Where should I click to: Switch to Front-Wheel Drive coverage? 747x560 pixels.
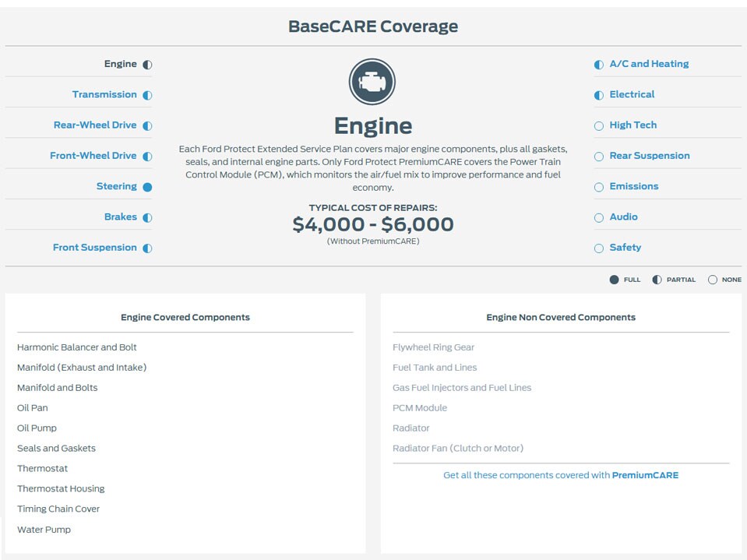tap(93, 155)
